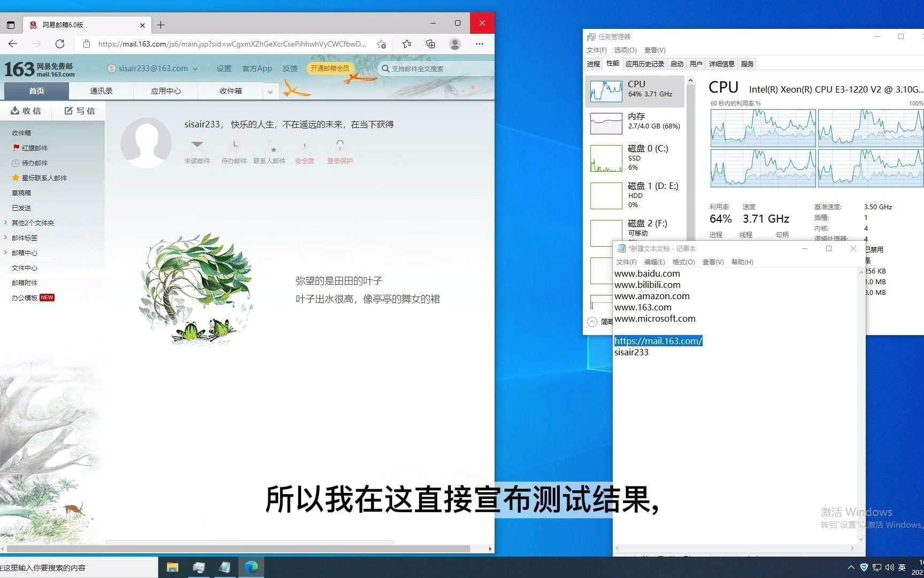Add this page to favorites star
Viewport: 924px width, 578px height.
tap(381, 44)
